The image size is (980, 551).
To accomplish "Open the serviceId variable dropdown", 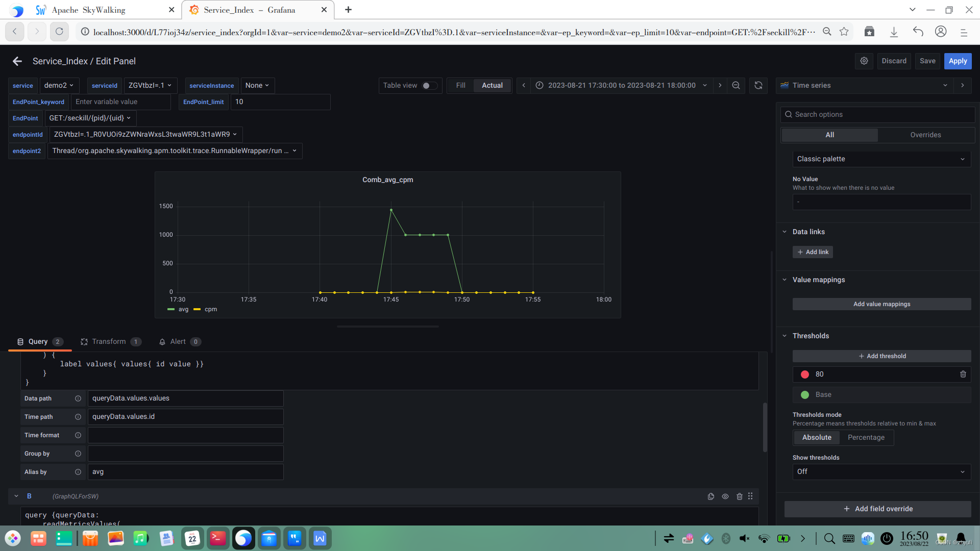I will 150,86.
